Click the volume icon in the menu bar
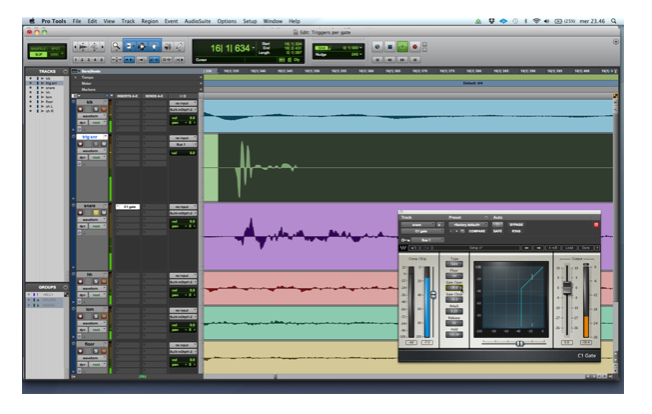 pos(546,21)
